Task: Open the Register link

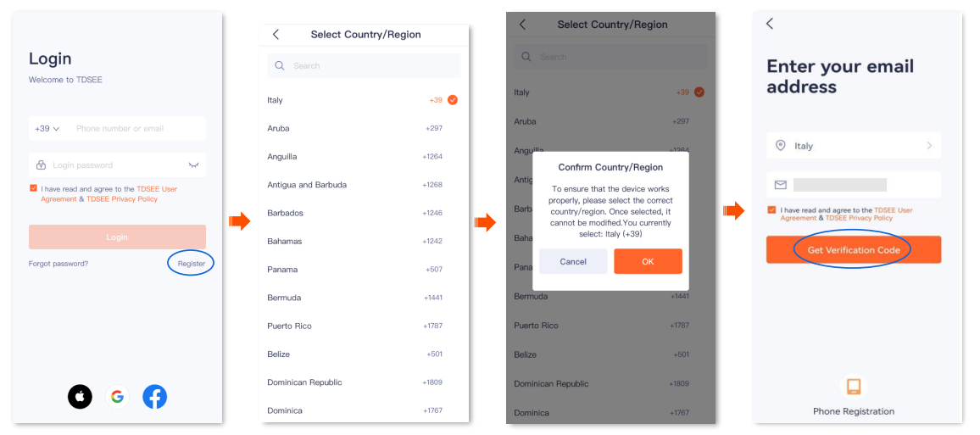Action: (191, 264)
